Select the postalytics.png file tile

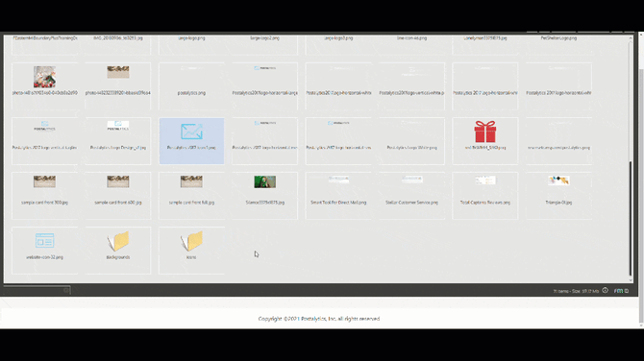tap(191, 86)
